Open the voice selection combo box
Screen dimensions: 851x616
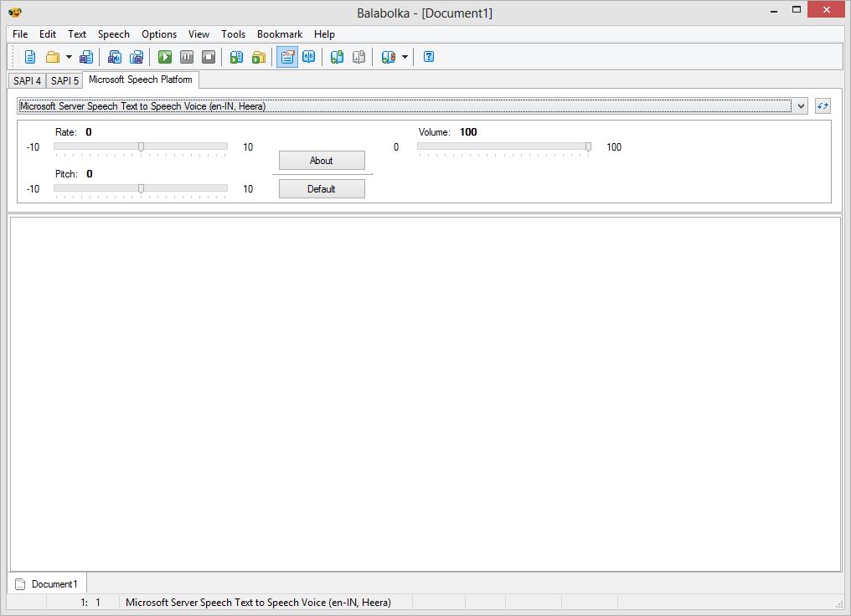pos(412,106)
